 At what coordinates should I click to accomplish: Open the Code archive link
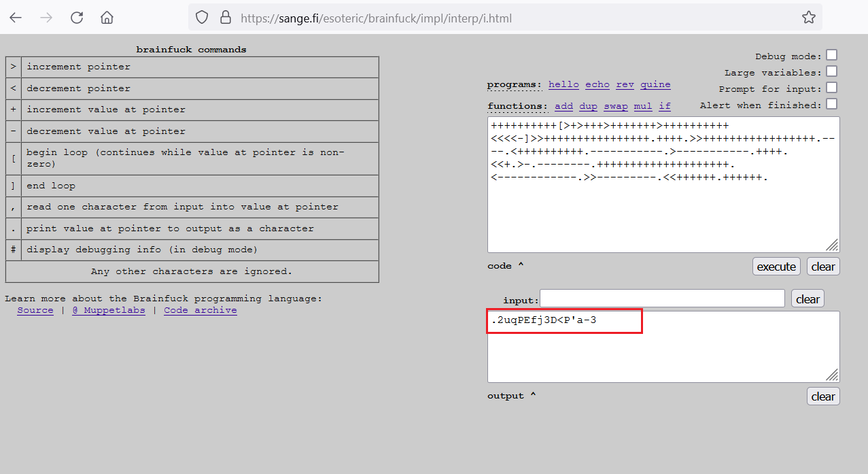coord(200,310)
